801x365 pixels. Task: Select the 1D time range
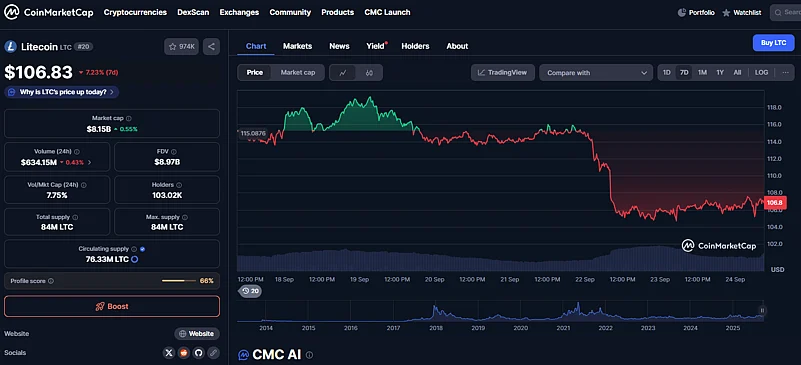[667, 72]
